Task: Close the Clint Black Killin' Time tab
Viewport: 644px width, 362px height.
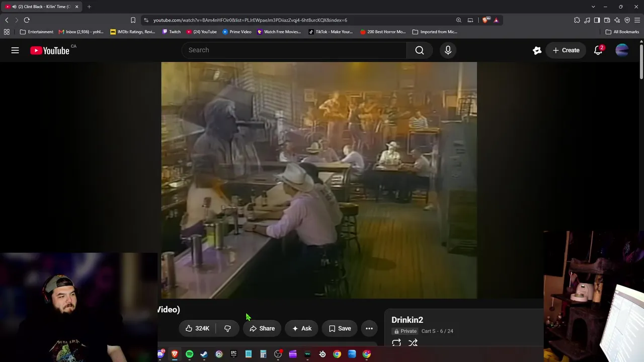Action: [x=76, y=7]
